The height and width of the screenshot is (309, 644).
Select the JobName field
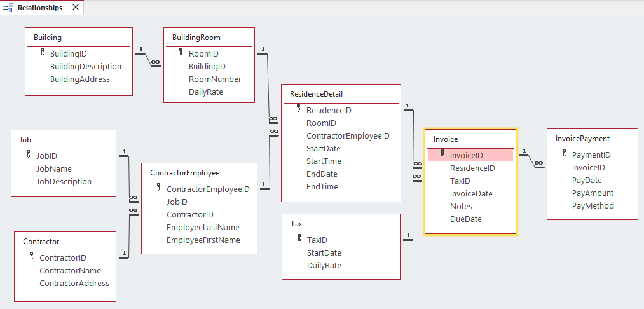pyautogui.click(x=54, y=169)
